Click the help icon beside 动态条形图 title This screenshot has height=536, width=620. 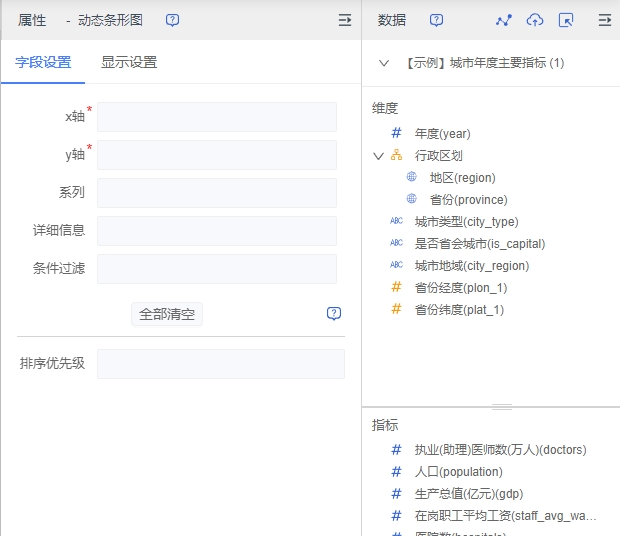tap(173, 20)
